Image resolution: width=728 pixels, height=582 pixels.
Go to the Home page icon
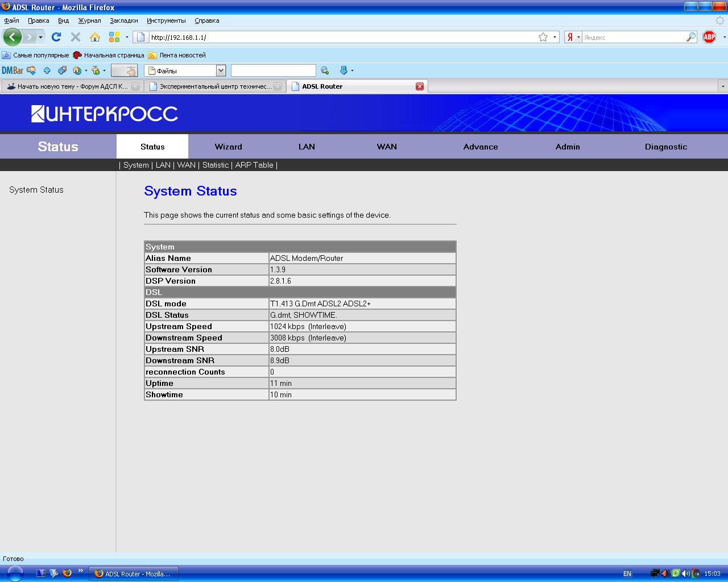(95, 37)
